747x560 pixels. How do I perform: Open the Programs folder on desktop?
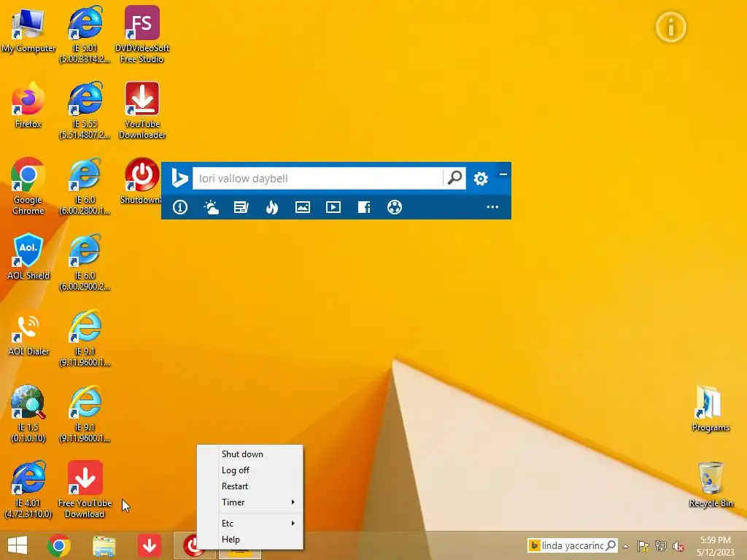click(x=711, y=408)
